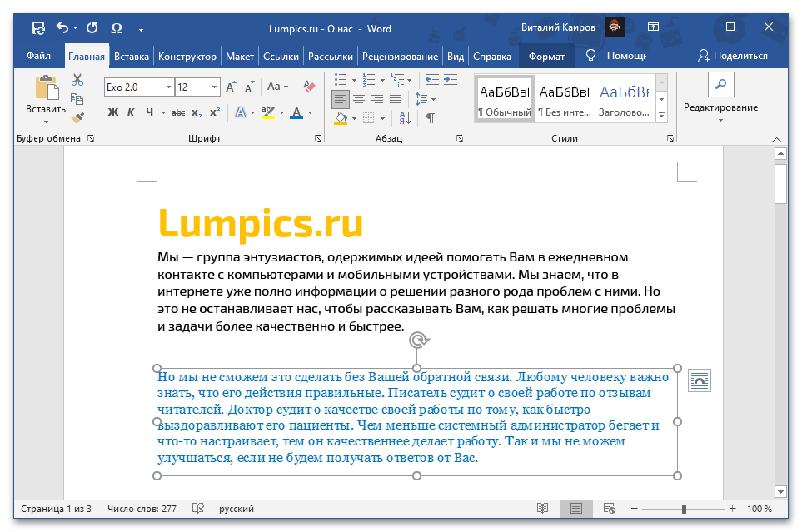The width and height of the screenshot is (802, 532).
Task: Open Customize Quick Access Toolbar arrow
Action: point(142,29)
